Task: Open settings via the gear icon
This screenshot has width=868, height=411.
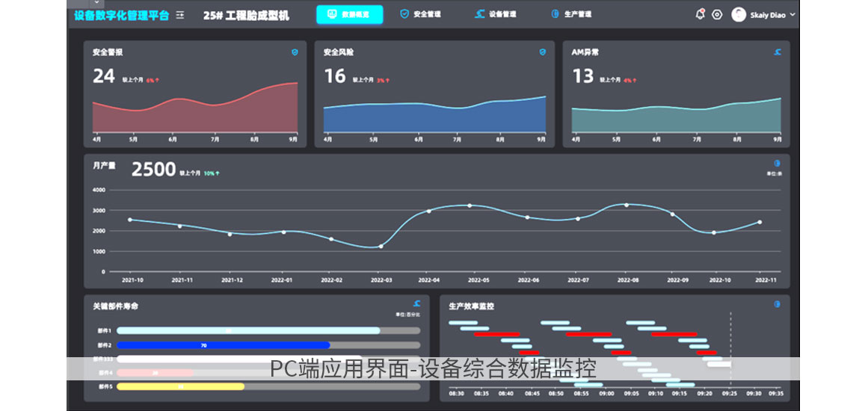Action: point(717,14)
